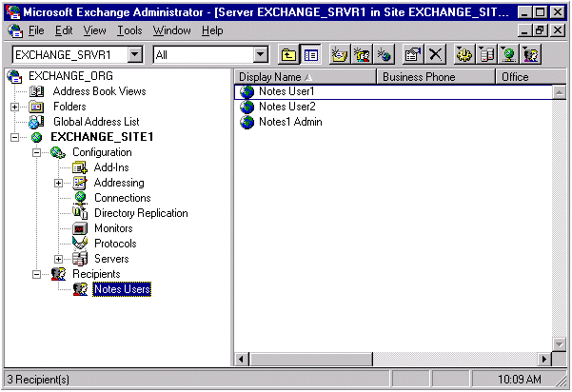Collapse the Recipients node
Screen dimensions: 572x392
(36, 274)
